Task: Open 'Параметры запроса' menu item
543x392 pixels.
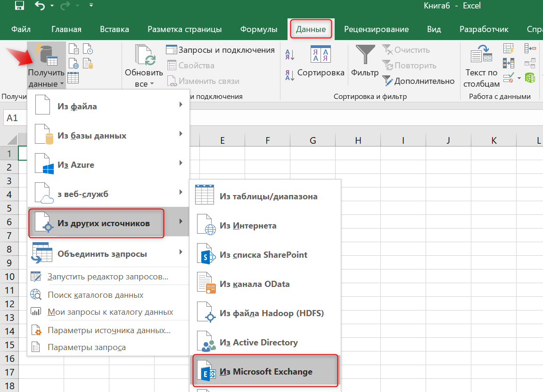Action: (108, 347)
